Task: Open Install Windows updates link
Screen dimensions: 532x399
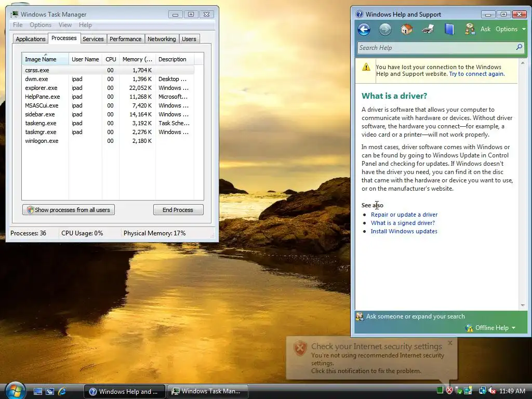Action: [404, 231]
